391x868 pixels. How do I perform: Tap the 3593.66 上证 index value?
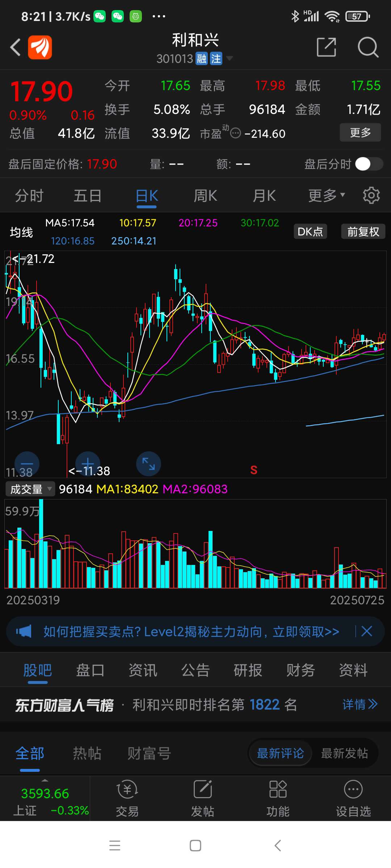point(45,793)
